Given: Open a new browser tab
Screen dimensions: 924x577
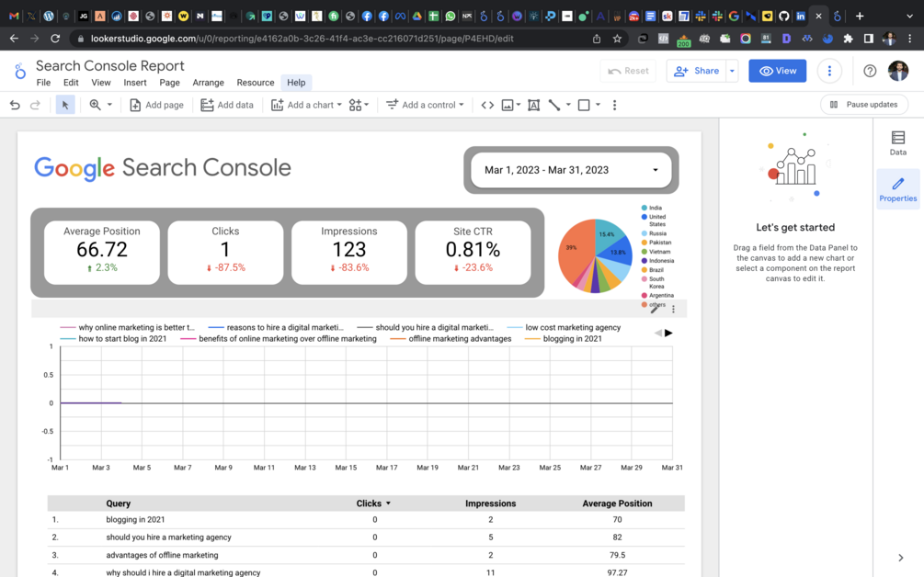Looking at the screenshot, I should (x=859, y=16).
